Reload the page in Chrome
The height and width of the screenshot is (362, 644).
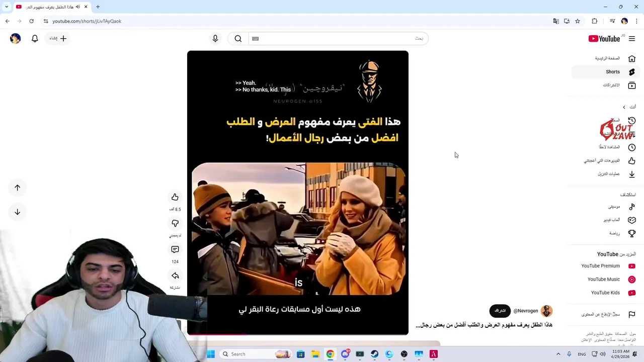[x=31, y=21]
